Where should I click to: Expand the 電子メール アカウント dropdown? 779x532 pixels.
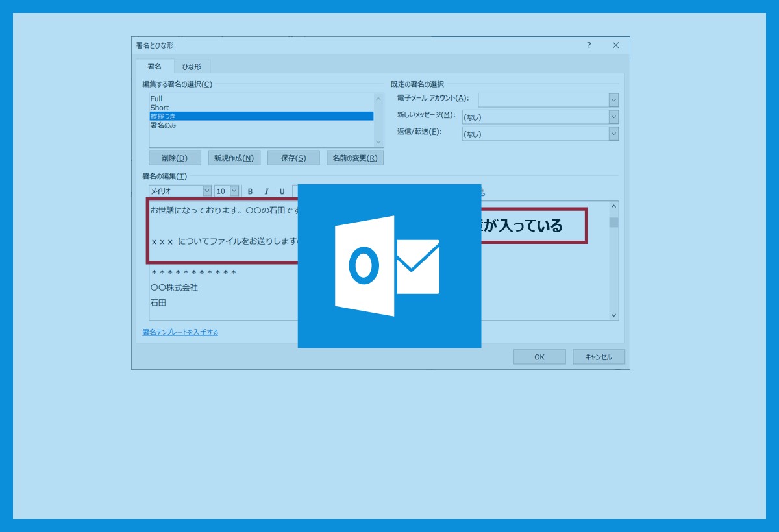(613, 100)
